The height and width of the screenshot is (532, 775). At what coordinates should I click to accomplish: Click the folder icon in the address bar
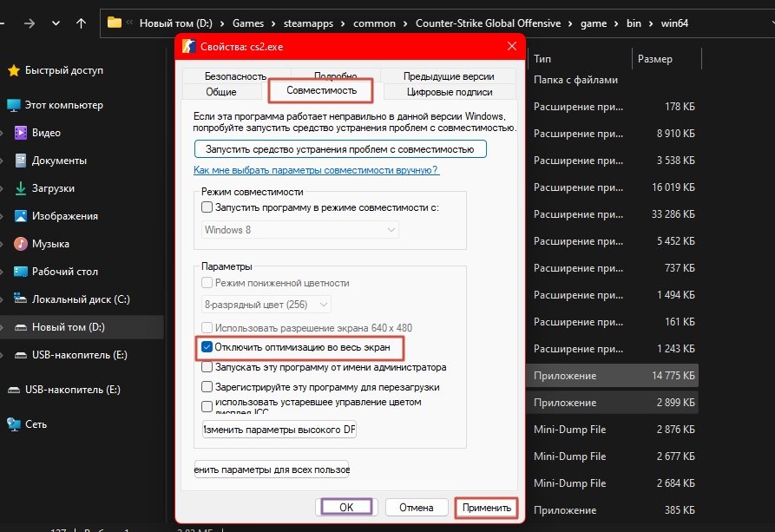(115, 23)
